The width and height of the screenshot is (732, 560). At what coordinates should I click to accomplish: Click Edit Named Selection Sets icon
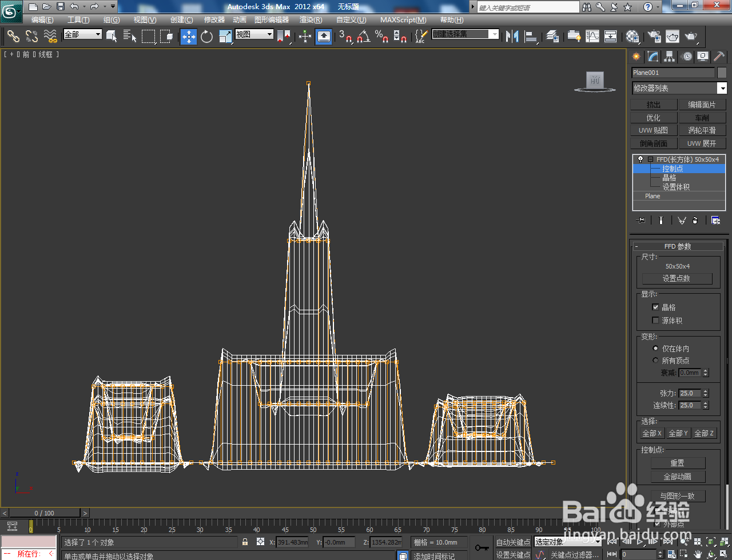click(420, 36)
